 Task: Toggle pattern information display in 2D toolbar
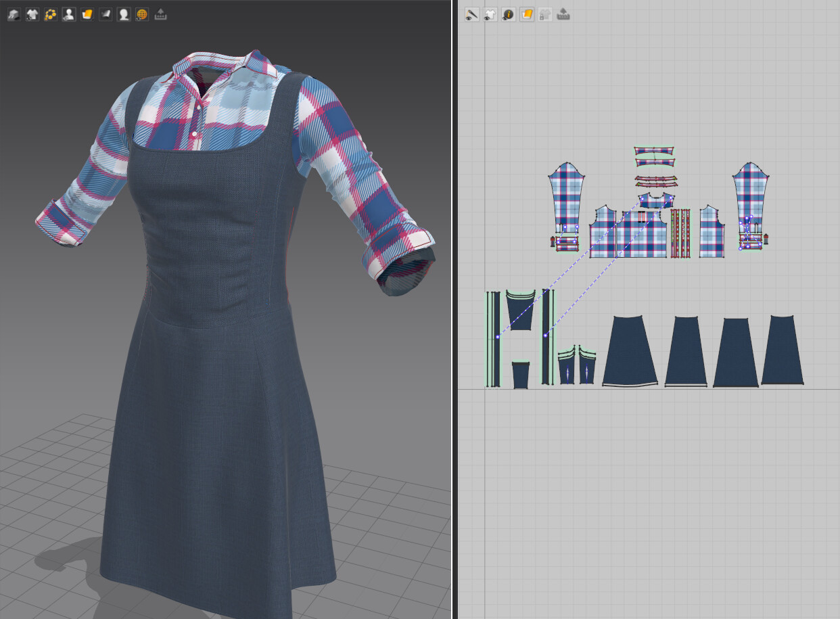(x=509, y=14)
